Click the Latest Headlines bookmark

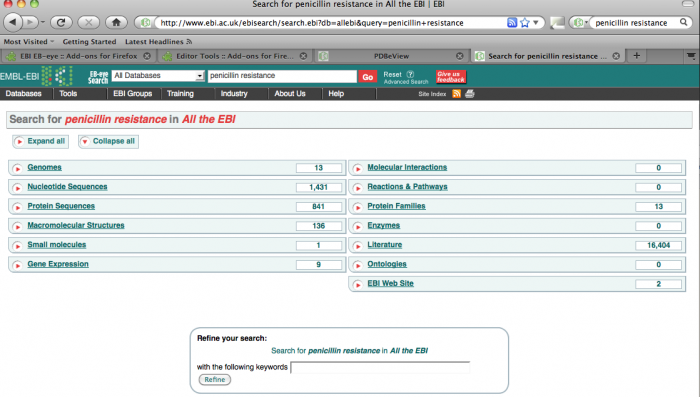tap(158, 42)
